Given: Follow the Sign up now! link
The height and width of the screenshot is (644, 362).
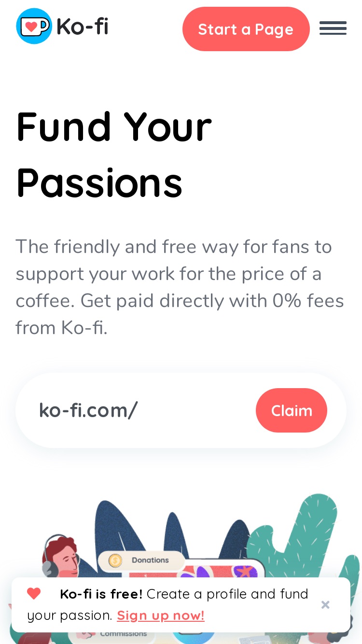Looking at the screenshot, I should (x=161, y=616).
